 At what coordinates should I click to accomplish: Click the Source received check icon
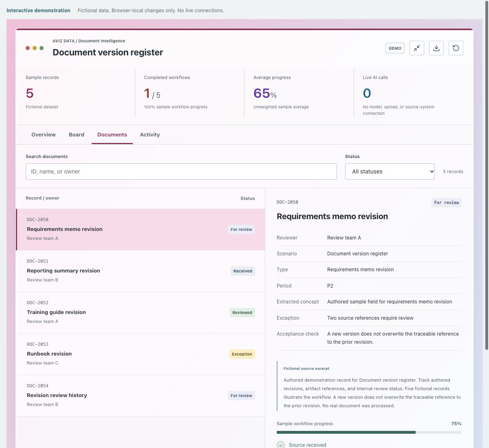pyautogui.click(x=281, y=445)
